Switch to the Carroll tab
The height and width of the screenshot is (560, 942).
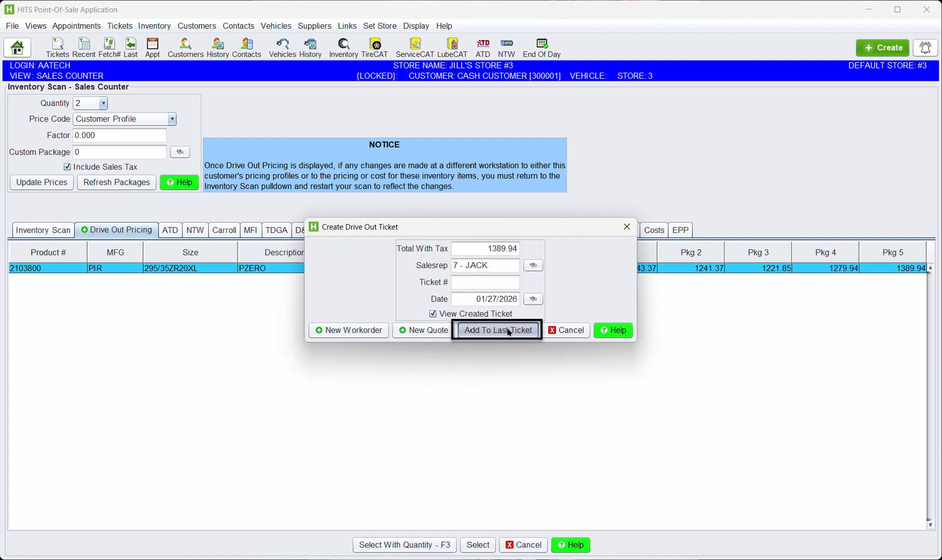pos(224,230)
